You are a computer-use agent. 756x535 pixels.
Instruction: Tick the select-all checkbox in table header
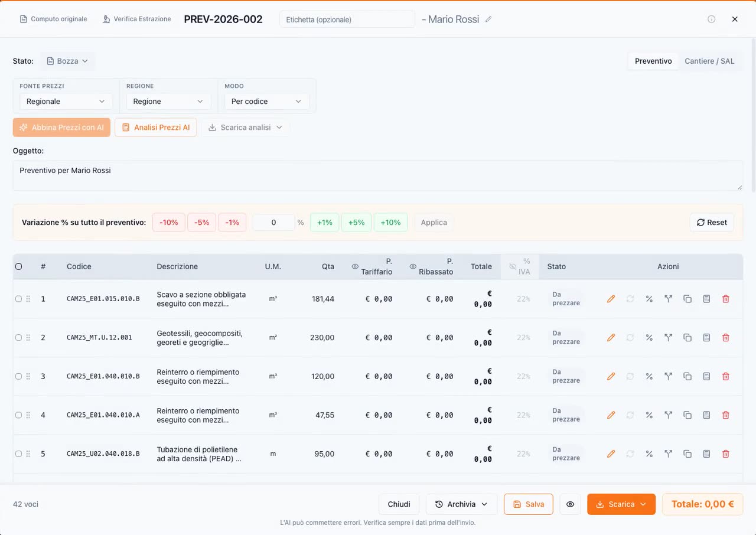[18, 266]
